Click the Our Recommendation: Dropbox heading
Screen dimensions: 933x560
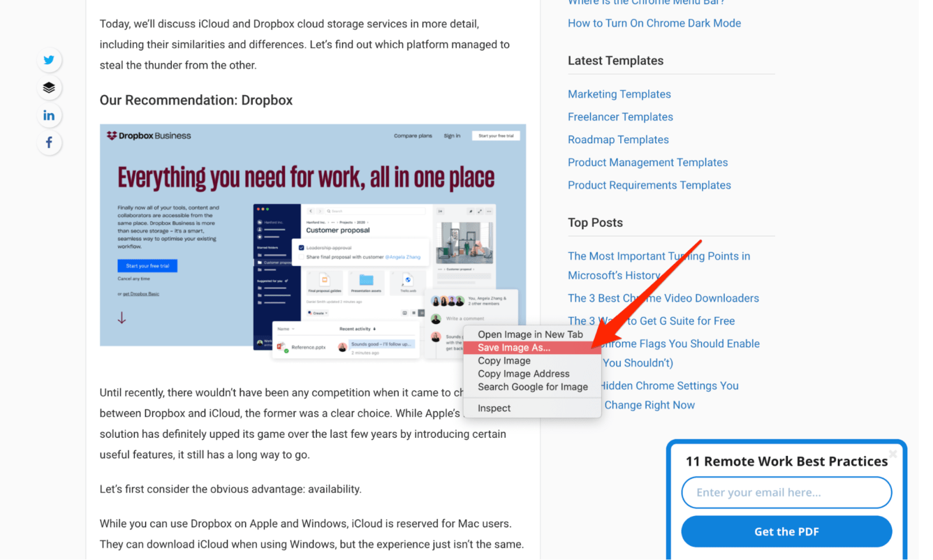[x=196, y=101]
